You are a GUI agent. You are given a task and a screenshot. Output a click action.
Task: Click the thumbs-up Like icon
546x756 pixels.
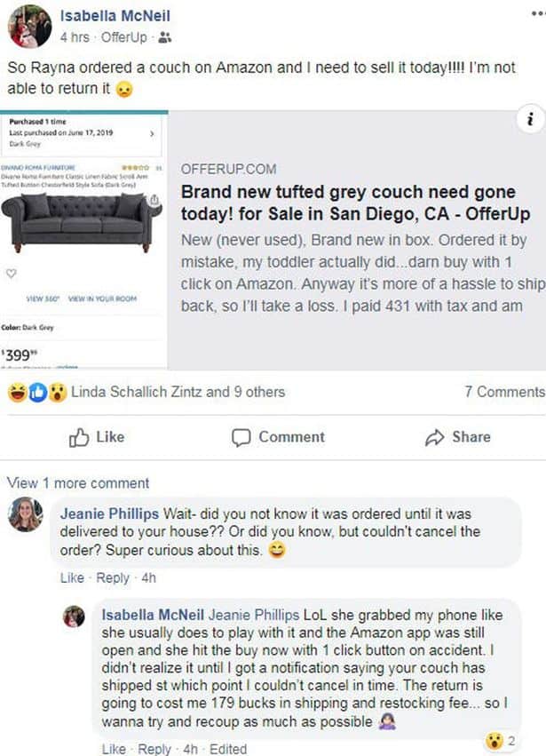tap(79, 437)
